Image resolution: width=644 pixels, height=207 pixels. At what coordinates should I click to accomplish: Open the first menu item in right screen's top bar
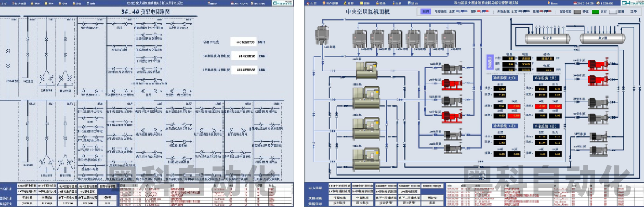click(x=311, y=3)
